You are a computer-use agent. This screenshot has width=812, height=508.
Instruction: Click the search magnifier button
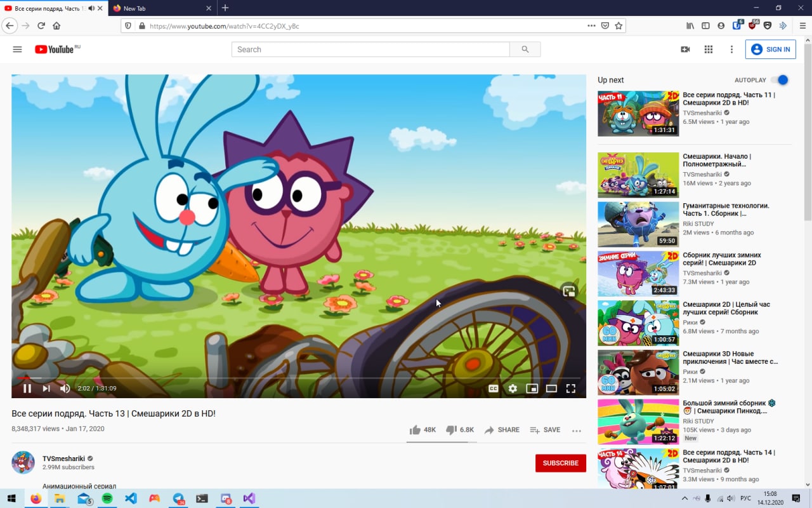(x=525, y=50)
